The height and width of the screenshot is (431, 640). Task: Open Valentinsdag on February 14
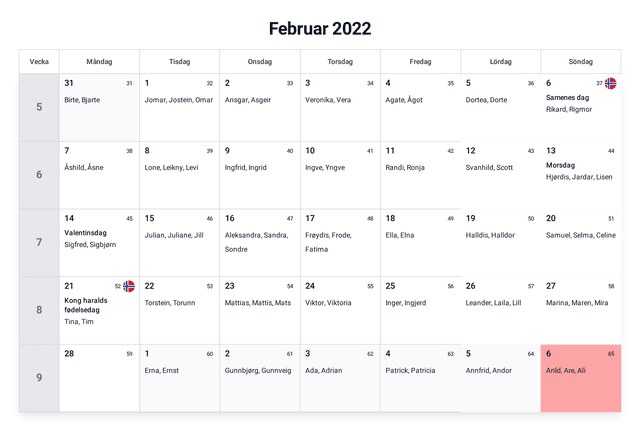click(x=86, y=232)
